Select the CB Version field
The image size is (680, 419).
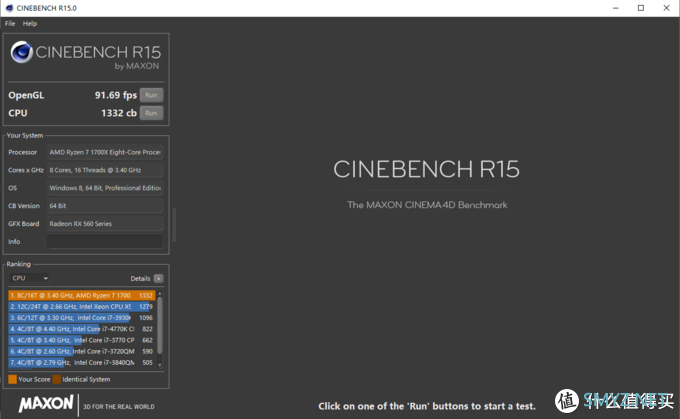[105, 206]
